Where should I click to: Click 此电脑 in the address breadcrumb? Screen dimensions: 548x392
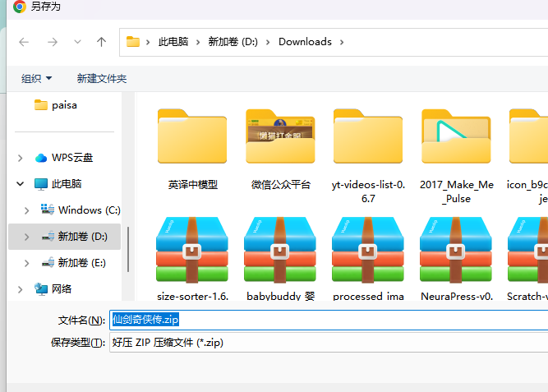(173, 42)
